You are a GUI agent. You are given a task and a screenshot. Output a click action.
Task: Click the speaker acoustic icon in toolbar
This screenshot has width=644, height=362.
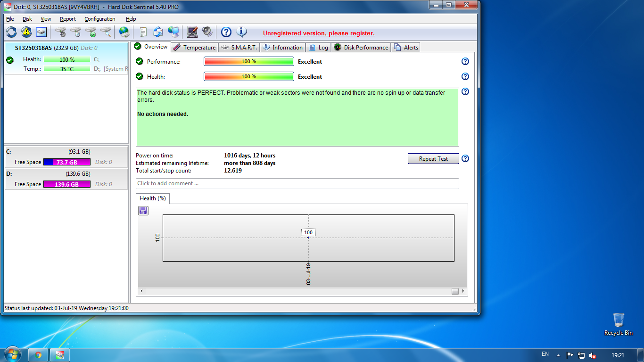tap(207, 32)
